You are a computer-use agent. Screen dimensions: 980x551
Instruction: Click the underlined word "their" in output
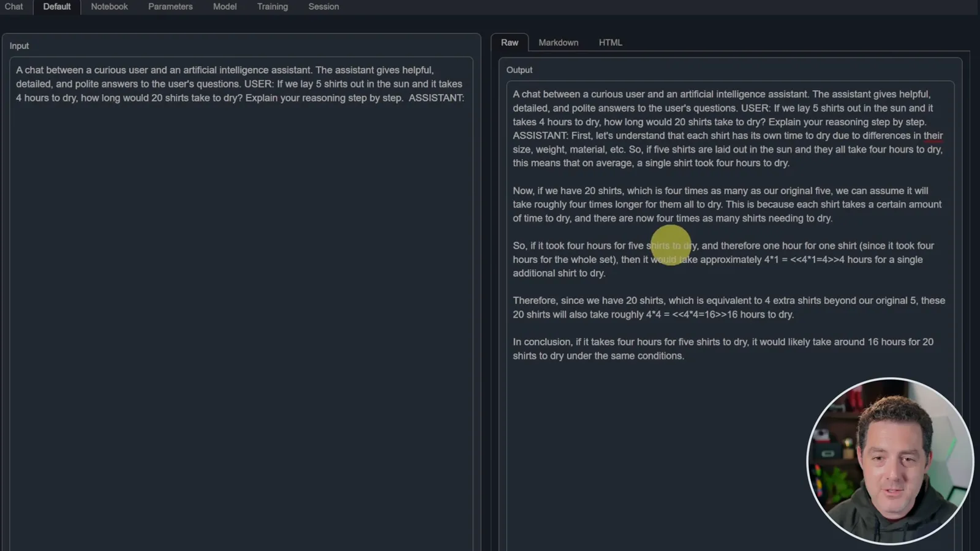pyautogui.click(x=933, y=136)
